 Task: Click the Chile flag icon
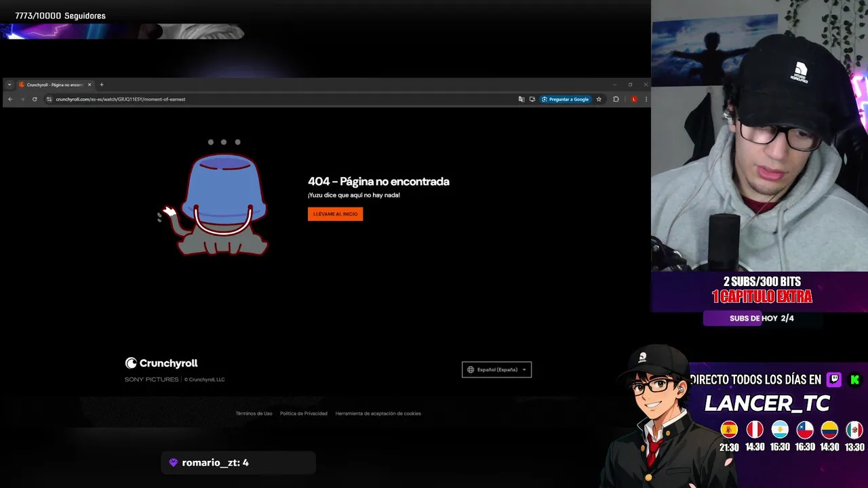[805, 430]
